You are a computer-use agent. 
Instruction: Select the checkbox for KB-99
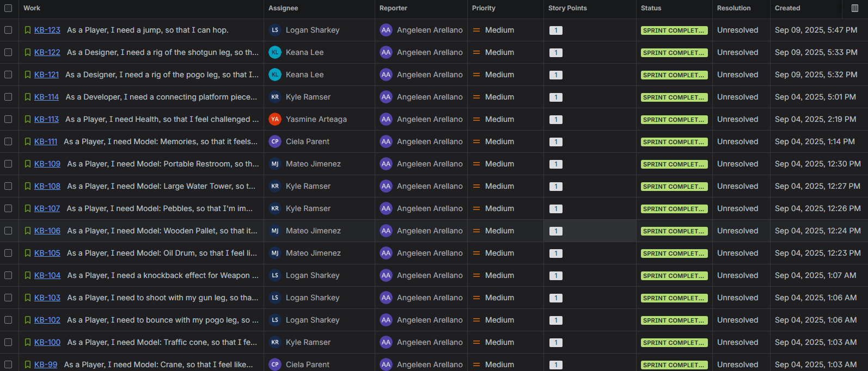coord(8,364)
